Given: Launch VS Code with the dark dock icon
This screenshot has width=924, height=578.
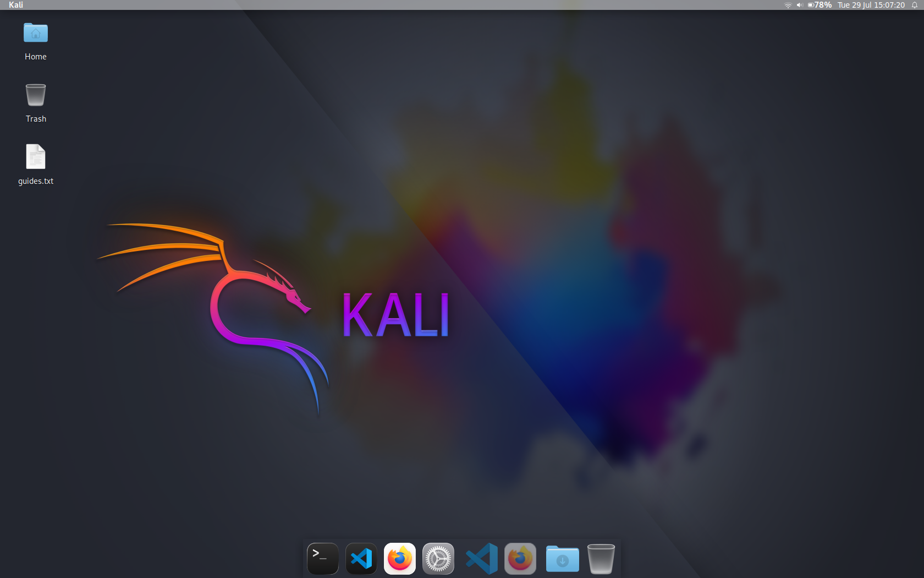Looking at the screenshot, I should pyautogui.click(x=361, y=559).
